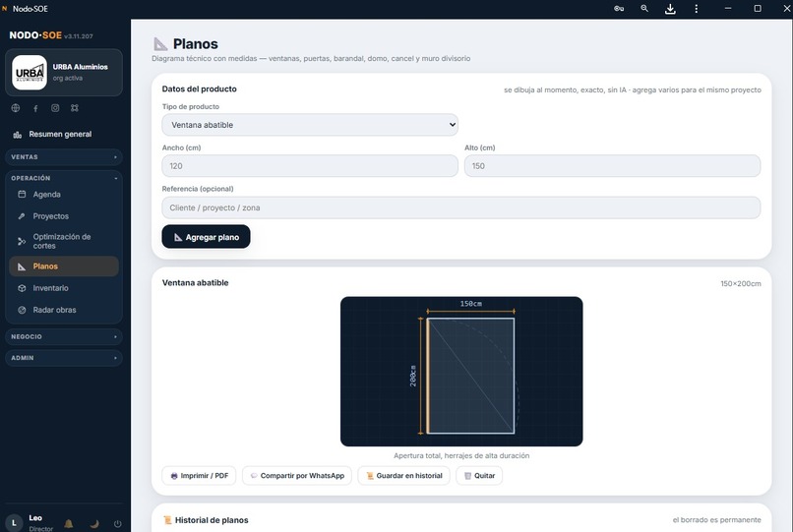
Task: Click 'Apertura total, herrajes de alta duración' caption
Action: click(x=461, y=455)
